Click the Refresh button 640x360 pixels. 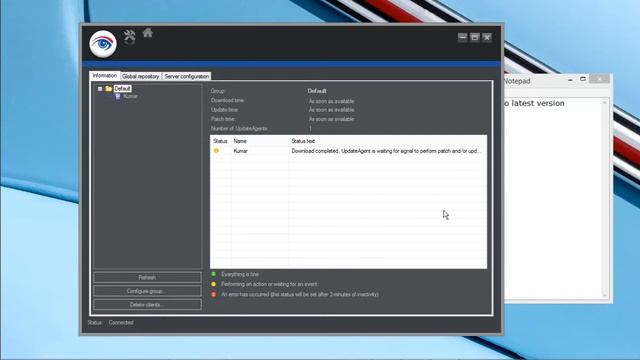point(147,278)
